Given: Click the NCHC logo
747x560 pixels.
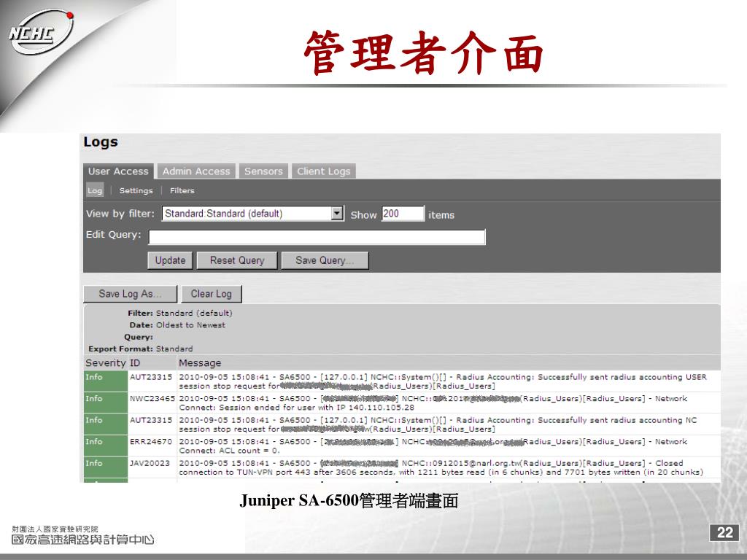Looking at the screenshot, I should pyautogui.click(x=42, y=34).
